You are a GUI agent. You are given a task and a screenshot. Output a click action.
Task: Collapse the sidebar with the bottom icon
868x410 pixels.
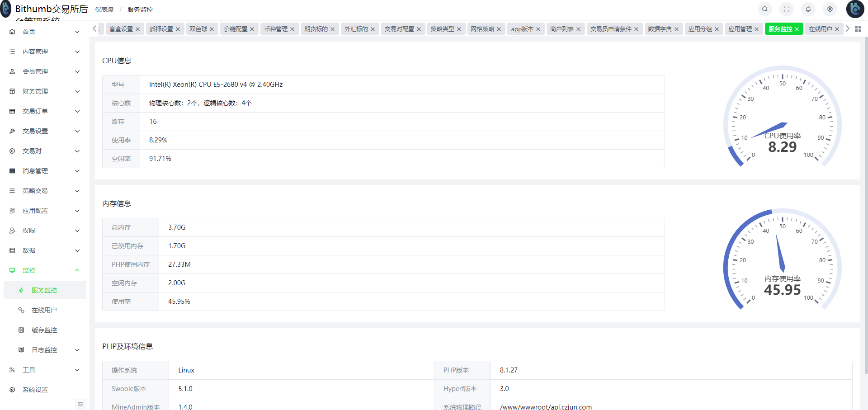pyautogui.click(x=80, y=404)
